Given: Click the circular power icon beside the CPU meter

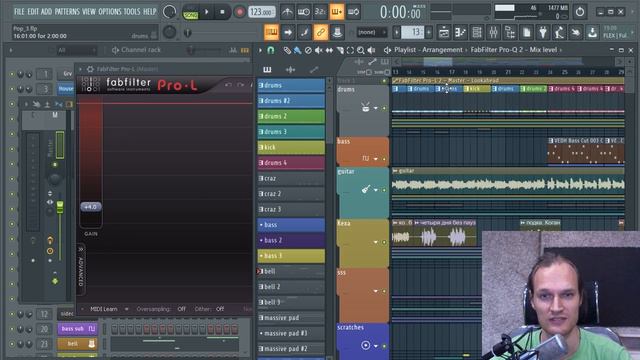Looking at the screenshot, I should (x=580, y=12).
